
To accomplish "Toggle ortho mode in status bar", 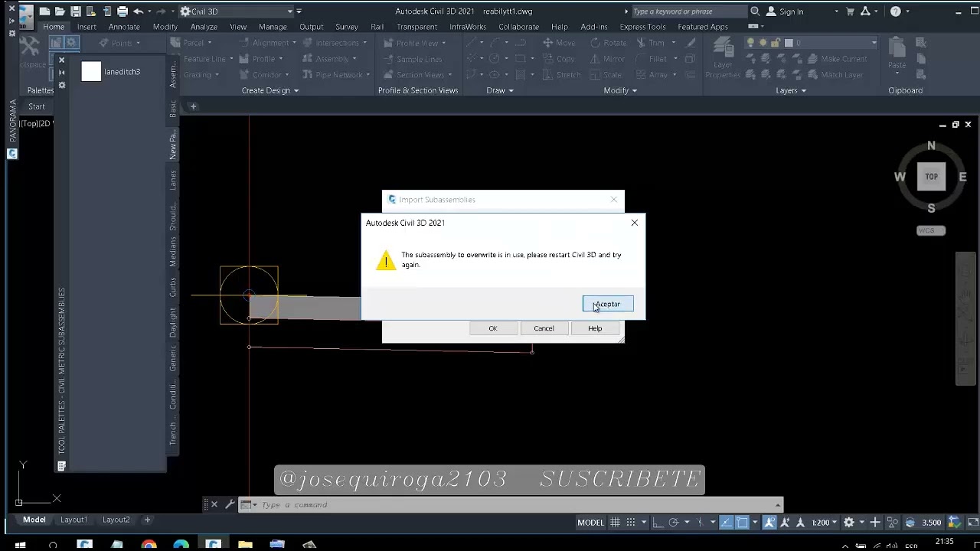I will pos(658,523).
